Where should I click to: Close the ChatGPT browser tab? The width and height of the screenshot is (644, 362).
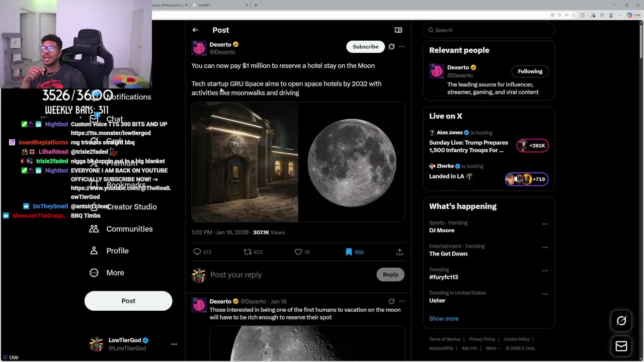(x=247, y=5)
